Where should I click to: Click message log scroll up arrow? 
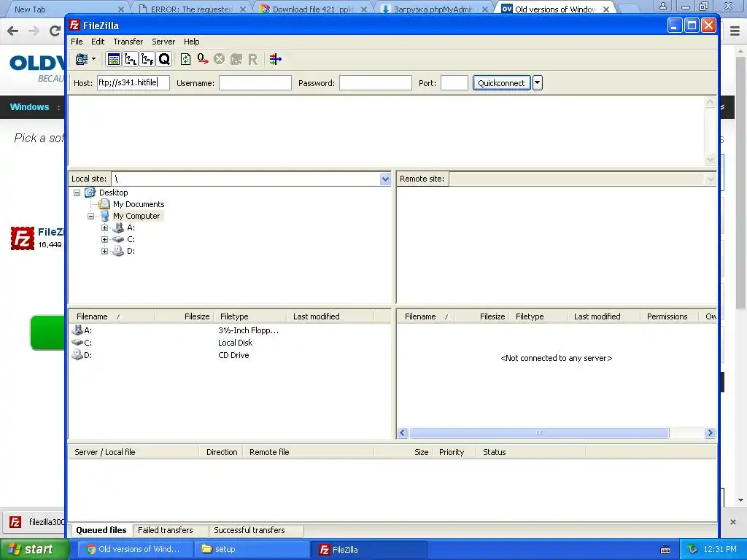tap(710, 102)
